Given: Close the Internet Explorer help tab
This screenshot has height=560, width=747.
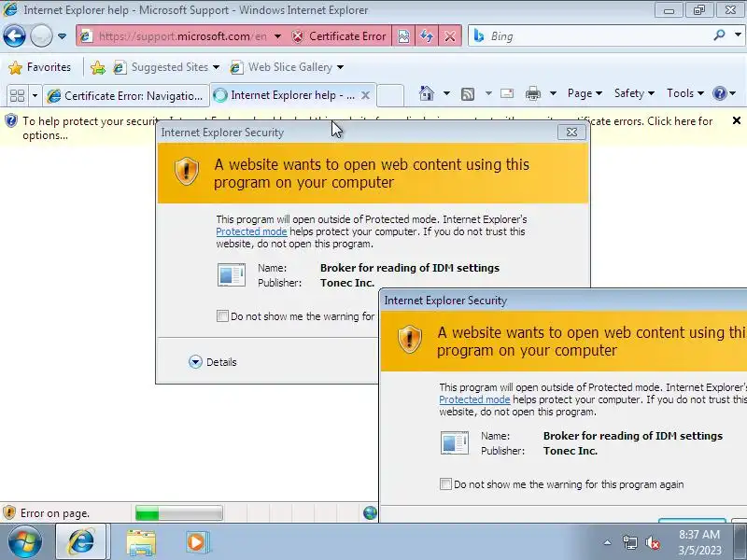Looking at the screenshot, I should 365,96.
